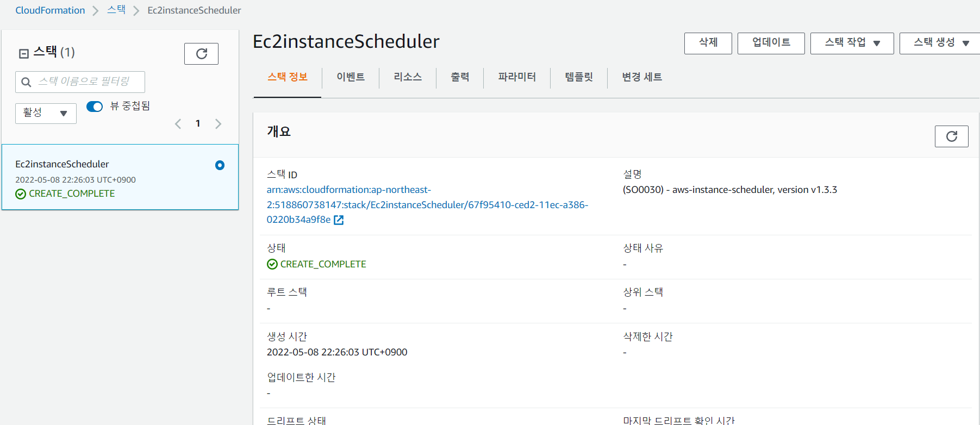Click page number 1 in pagination
Viewport: 980px width, 425px height.
tap(198, 124)
